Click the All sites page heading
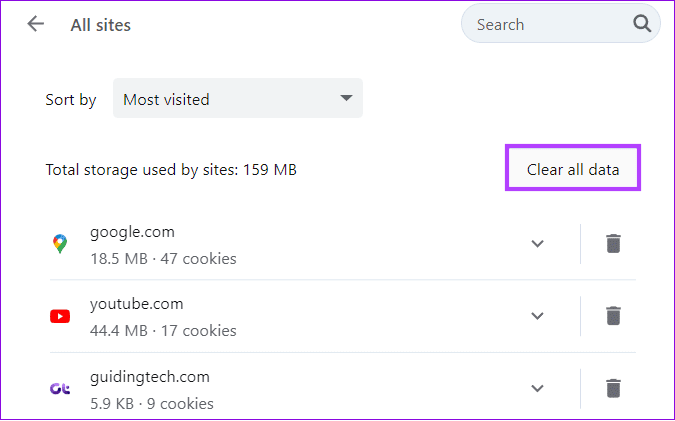675x421 pixels. tap(101, 25)
